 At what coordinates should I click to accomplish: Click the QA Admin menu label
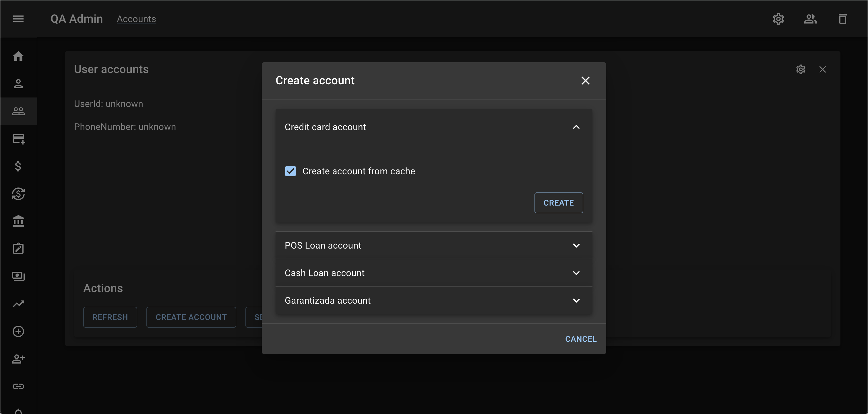tap(77, 18)
